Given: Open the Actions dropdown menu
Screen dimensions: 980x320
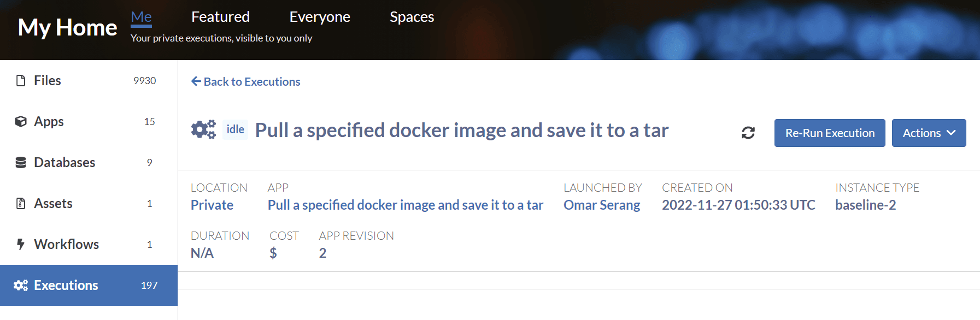Looking at the screenshot, I should 929,133.
